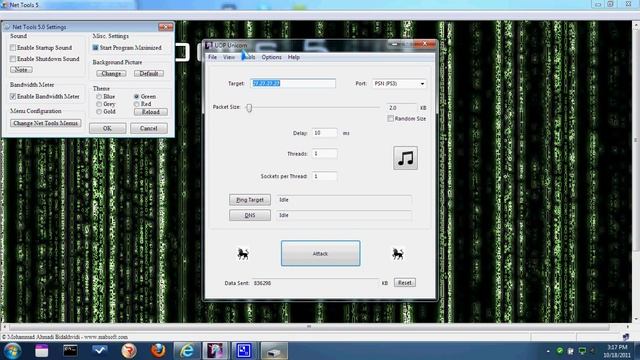Screen dimensions: 640x360
Task: Enable Shutdown Sound checkbox
Action: pos(13,59)
